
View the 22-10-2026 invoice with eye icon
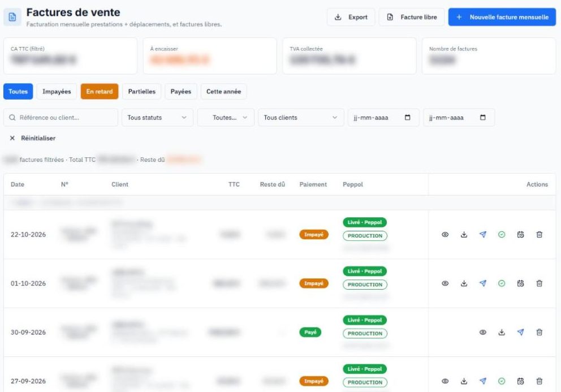tap(445, 235)
